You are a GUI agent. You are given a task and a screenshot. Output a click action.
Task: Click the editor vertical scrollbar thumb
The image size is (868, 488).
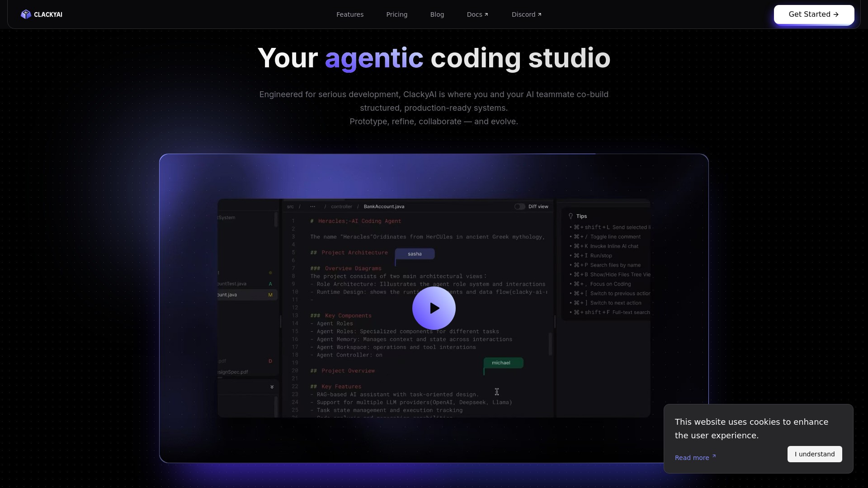pyautogui.click(x=550, y=344)
